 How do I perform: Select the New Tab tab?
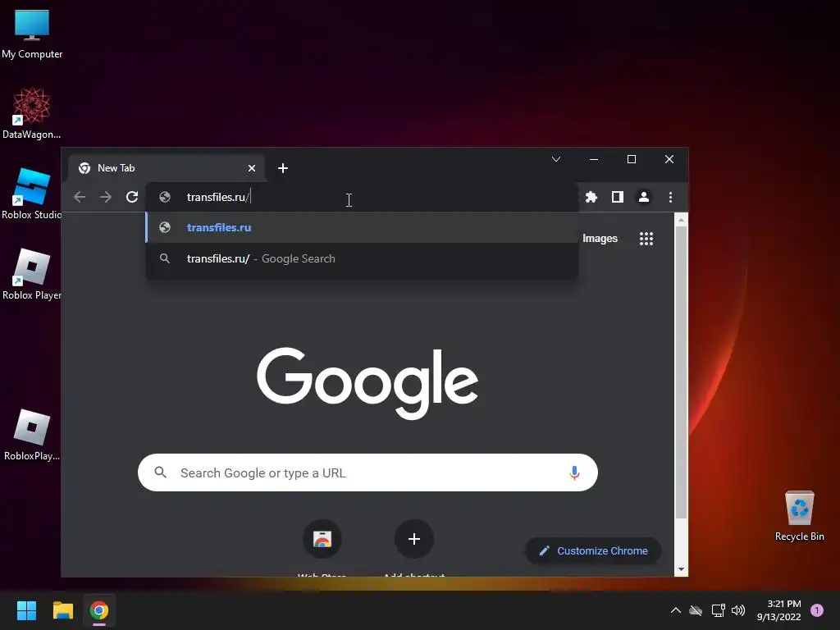tap(166, 168)
